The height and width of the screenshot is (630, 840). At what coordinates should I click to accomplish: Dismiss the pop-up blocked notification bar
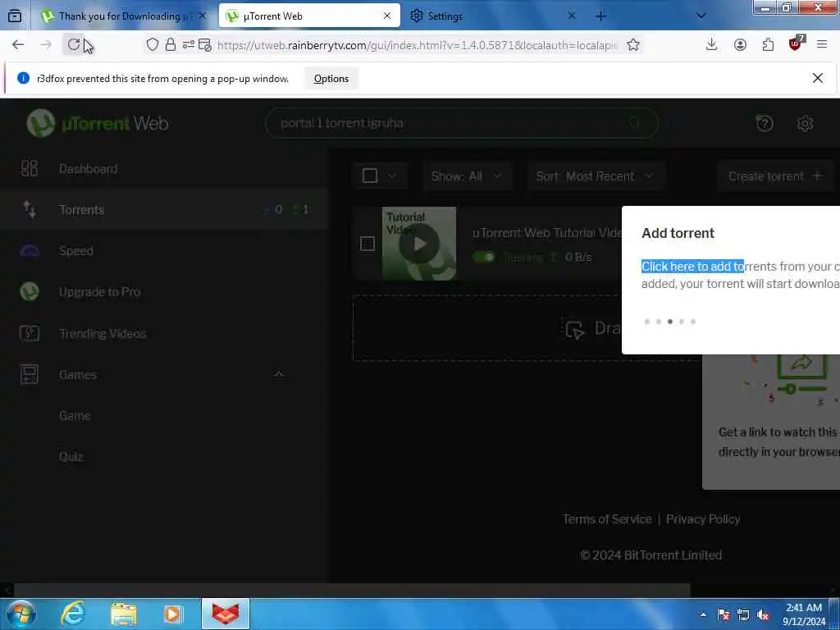pos(818,78)
